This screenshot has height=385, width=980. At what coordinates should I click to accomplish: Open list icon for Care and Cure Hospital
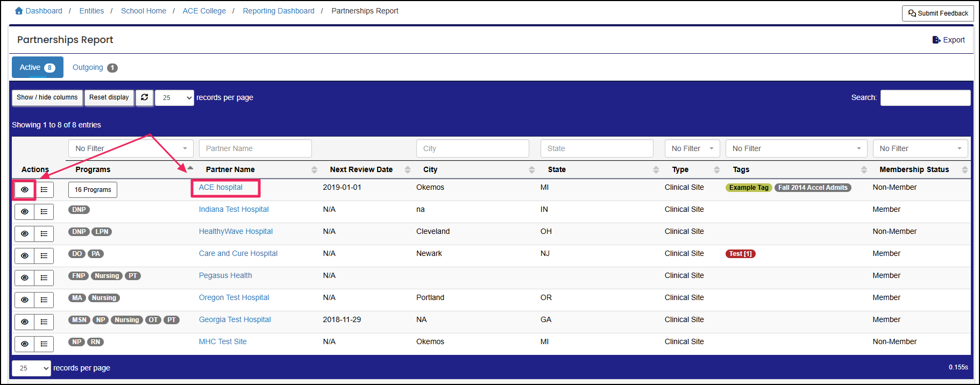(x=44, y=256)
